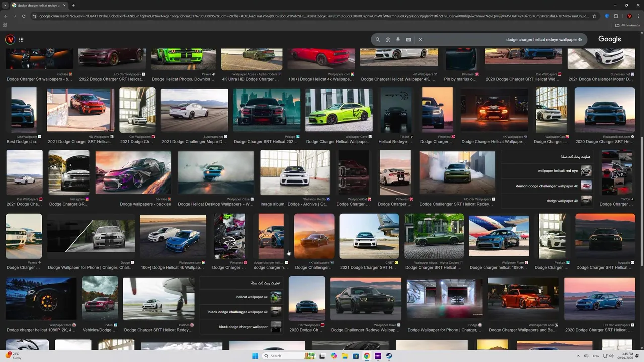This screenshot has height=362, width=644.
Task: Open weather widget showing 21°C Sunny
Action: (14, 356)
